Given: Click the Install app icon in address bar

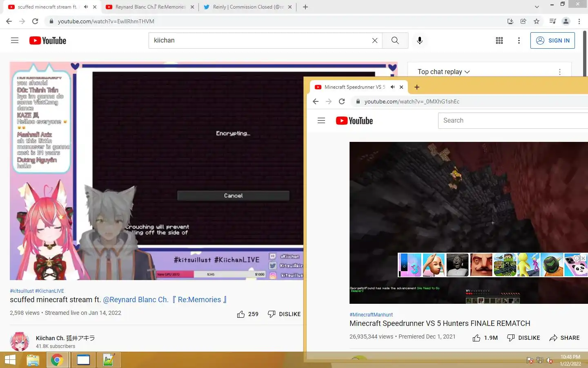Looking at the screenshot, I should [x=510, y=21].
